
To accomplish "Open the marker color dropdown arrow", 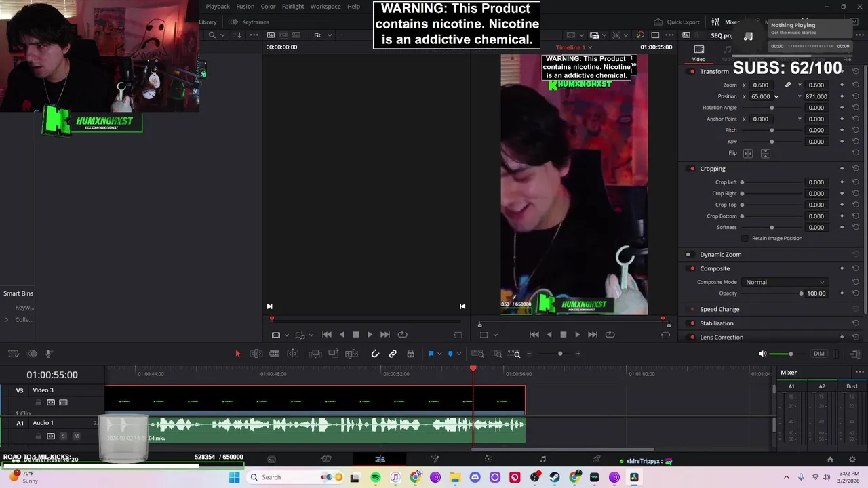I will (459, 354).
